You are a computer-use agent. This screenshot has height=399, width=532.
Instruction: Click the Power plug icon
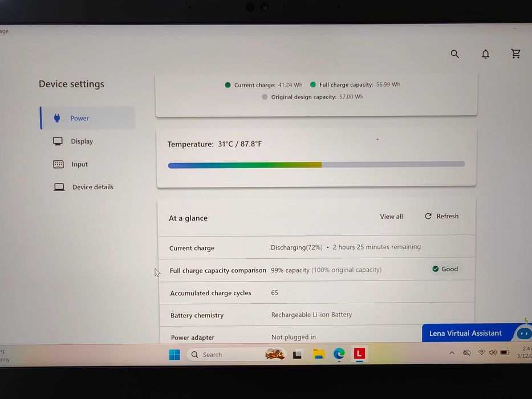point(57,118)
